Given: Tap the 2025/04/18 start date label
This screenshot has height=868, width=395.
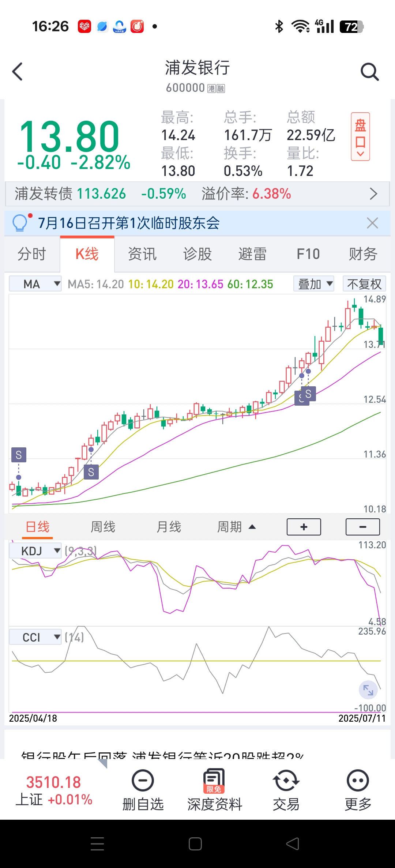Looking at the screenshot, I should click(33, 718).
